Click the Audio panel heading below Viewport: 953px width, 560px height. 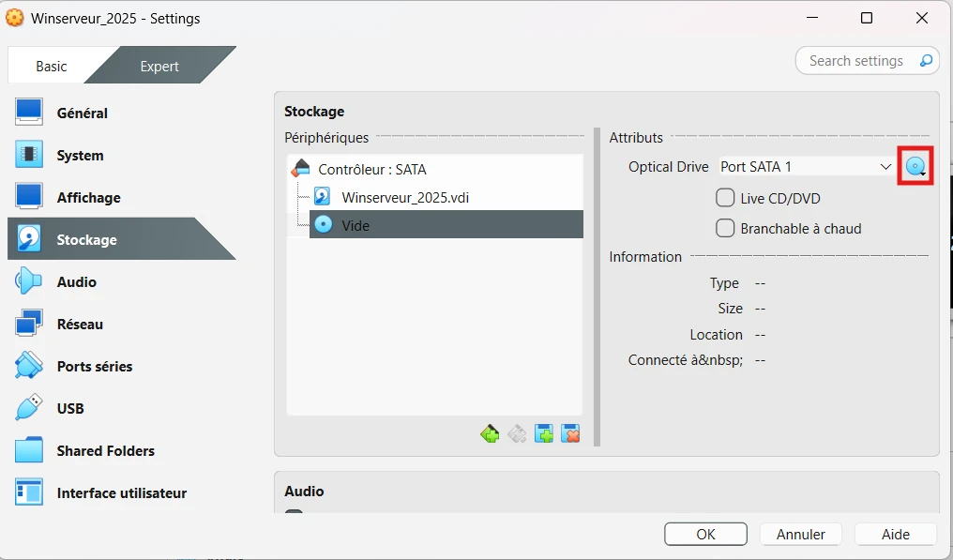[x=304, y=492]
